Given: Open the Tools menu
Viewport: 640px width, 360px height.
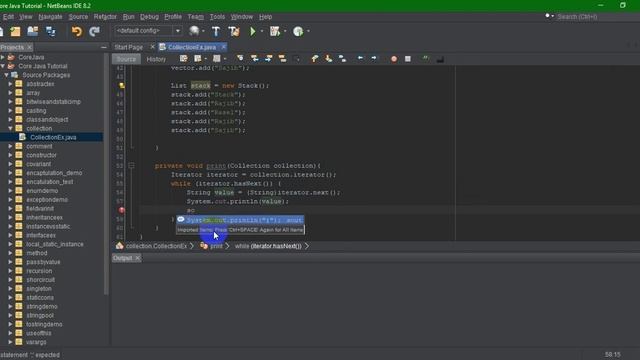Looking at the screenshot, I should (x=217, y=17).
